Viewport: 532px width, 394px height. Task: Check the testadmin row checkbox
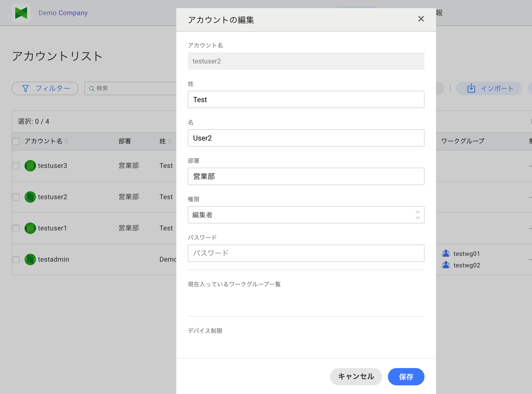[x=16, y=259]
